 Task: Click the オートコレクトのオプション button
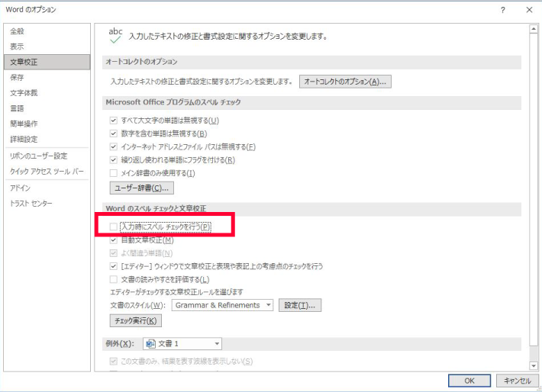pos(344,82)
